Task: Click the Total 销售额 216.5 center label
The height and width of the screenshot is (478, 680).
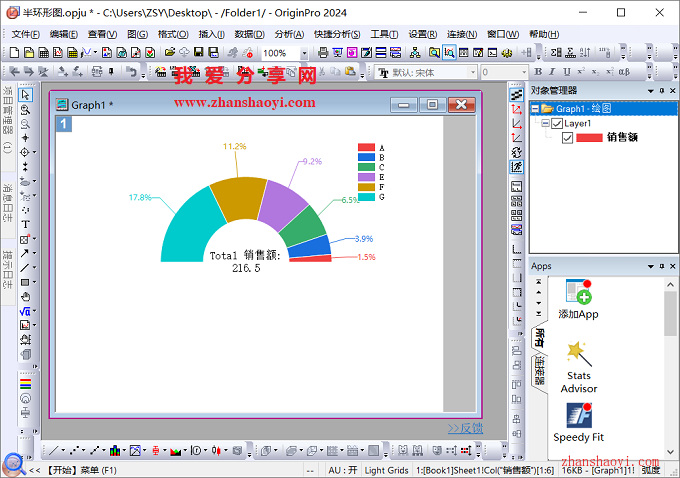Action: tap(245, 262)
